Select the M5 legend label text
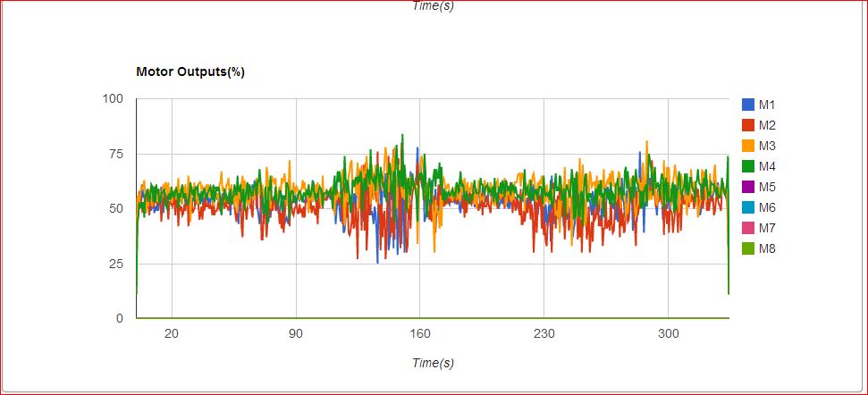This screenshot has width=868, height=395. click(x=767, y=187)
